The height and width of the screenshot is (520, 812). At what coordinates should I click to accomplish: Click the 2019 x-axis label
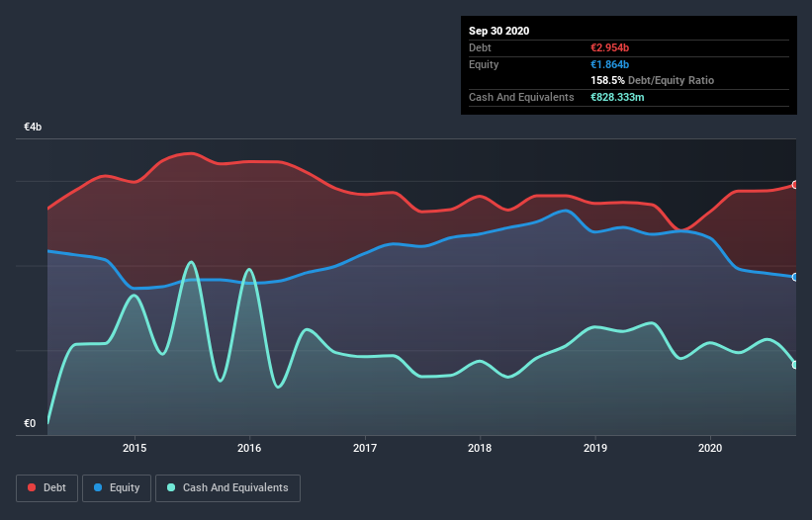pos(595,448)
